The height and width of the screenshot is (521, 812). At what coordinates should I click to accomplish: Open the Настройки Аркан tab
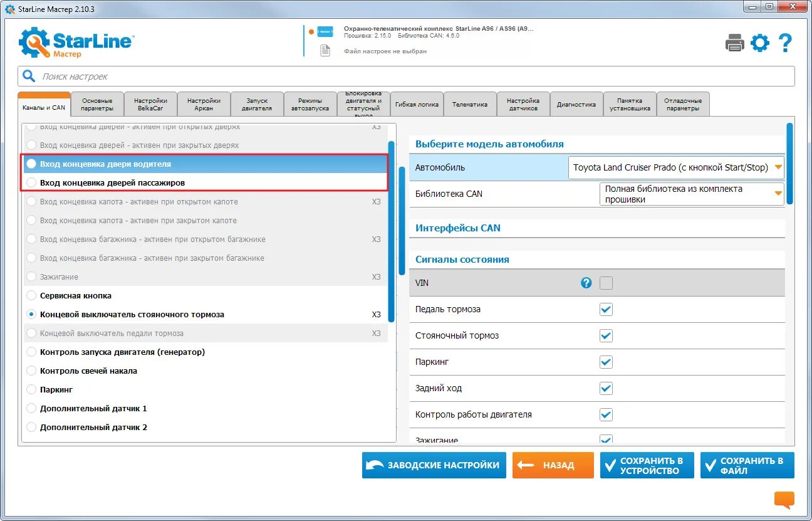pos(204,104)
